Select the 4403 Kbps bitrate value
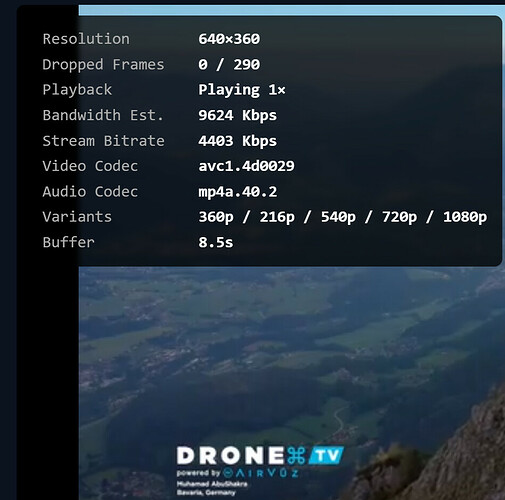505x500 pixels. pos(237,141)
